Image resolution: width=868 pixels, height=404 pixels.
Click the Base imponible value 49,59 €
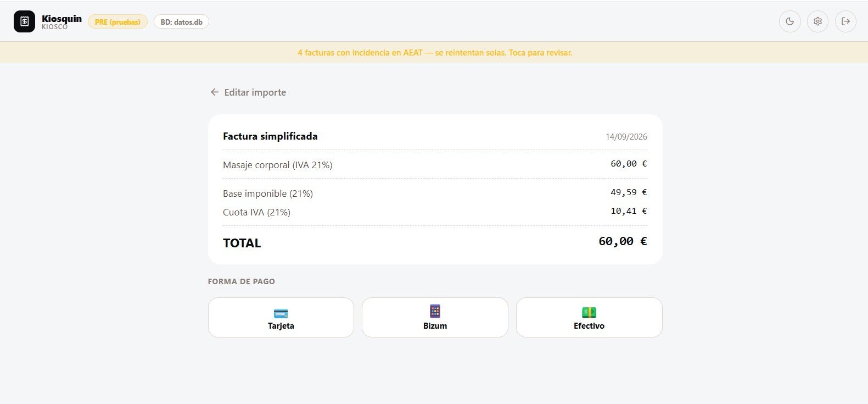coord(629,192)
